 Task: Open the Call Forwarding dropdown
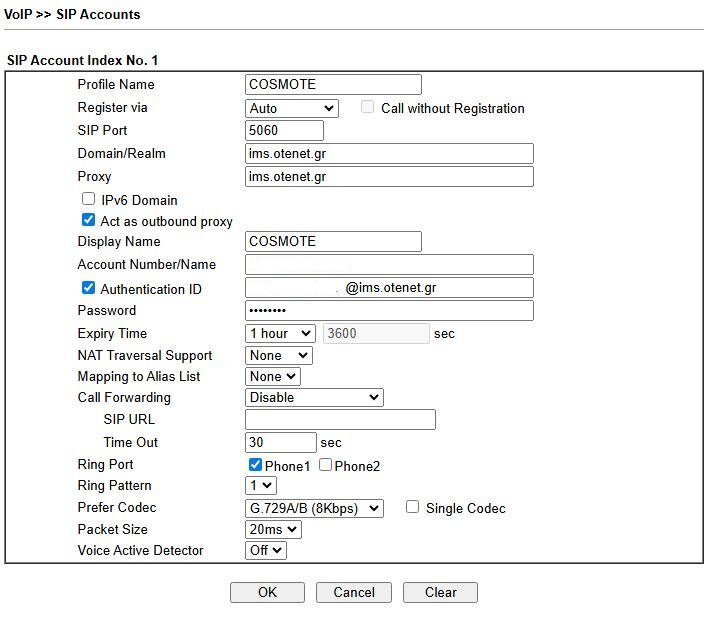pos(314,397)
